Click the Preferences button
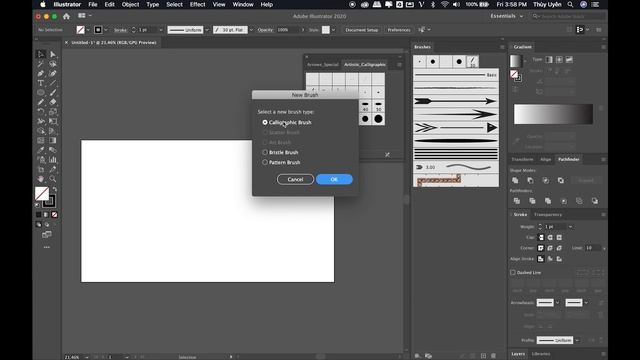640x360 pixels. pos(398,30)
